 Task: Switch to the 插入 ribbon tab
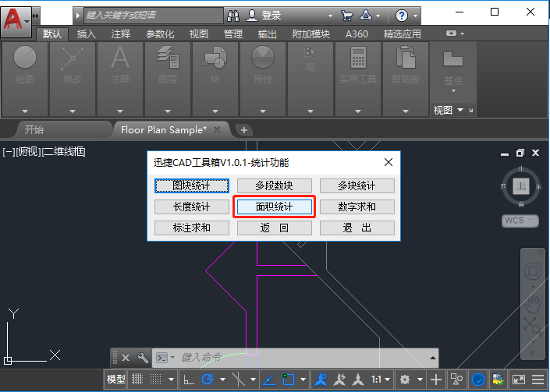pyautogui.click(x=87, y=34)
